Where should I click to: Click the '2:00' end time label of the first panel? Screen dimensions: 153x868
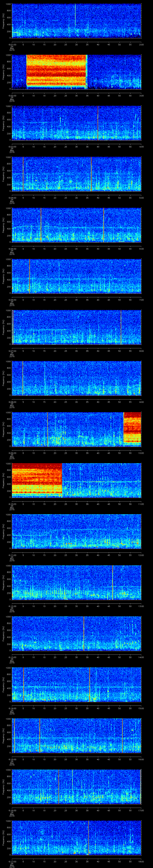click(141, 44)
